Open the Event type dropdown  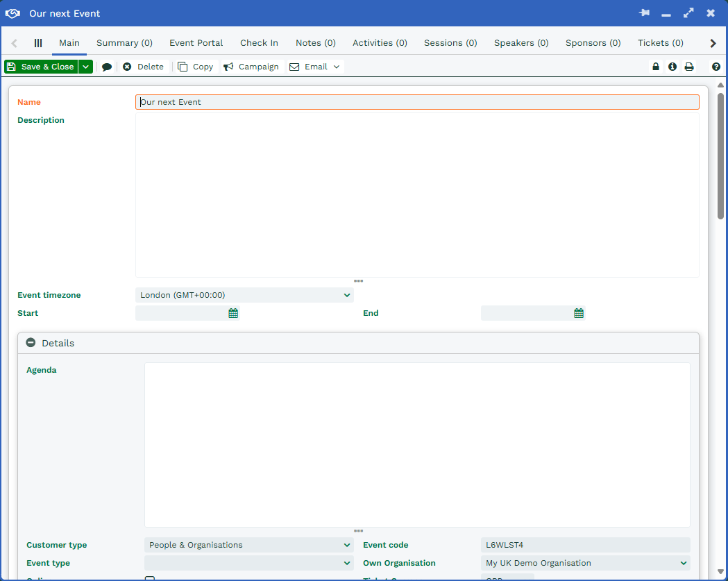(249, 564)
